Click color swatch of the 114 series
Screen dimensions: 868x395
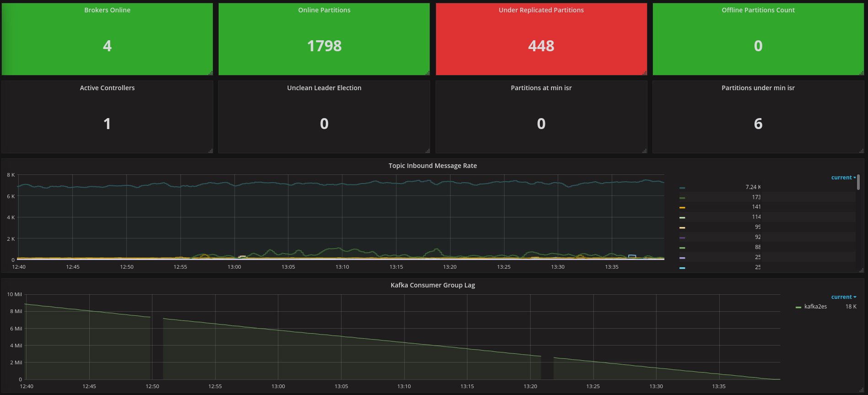pyautogui.click(x=682, y=218)
